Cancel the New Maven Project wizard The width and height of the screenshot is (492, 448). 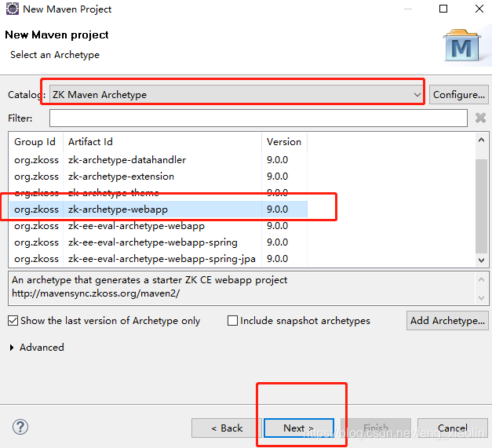click(453, 428)
